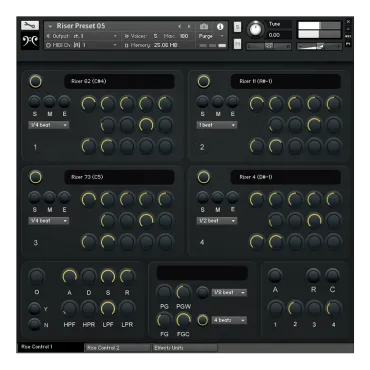Mute the instrument with M button
Image resolution: width=370 pixels, height=370 pixels.
pyautogui.click(x=237, y=43)
